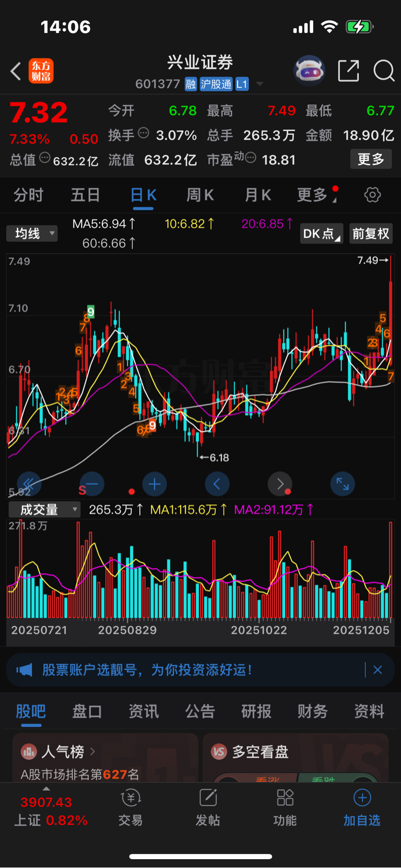
Task: Toggle 前复权 adjustment mode
Action: click(x=371, y=233)
